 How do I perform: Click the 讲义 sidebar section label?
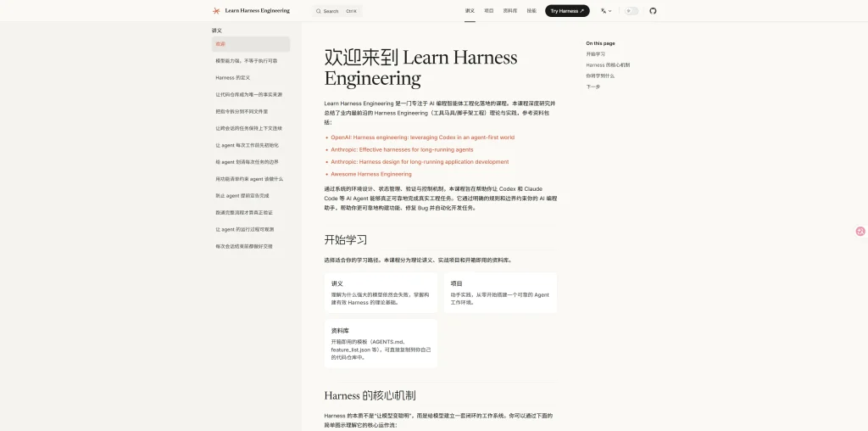click(216, 31)
